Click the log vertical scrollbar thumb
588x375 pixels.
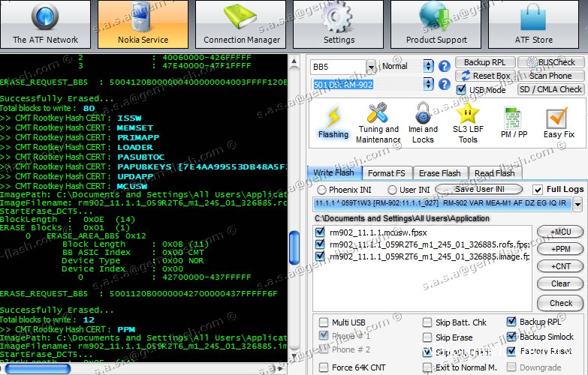pos(294,248)
